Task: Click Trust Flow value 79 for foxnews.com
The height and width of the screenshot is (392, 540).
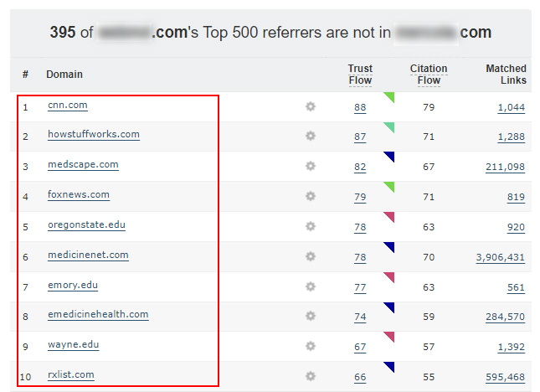Action: click(360, 197)
